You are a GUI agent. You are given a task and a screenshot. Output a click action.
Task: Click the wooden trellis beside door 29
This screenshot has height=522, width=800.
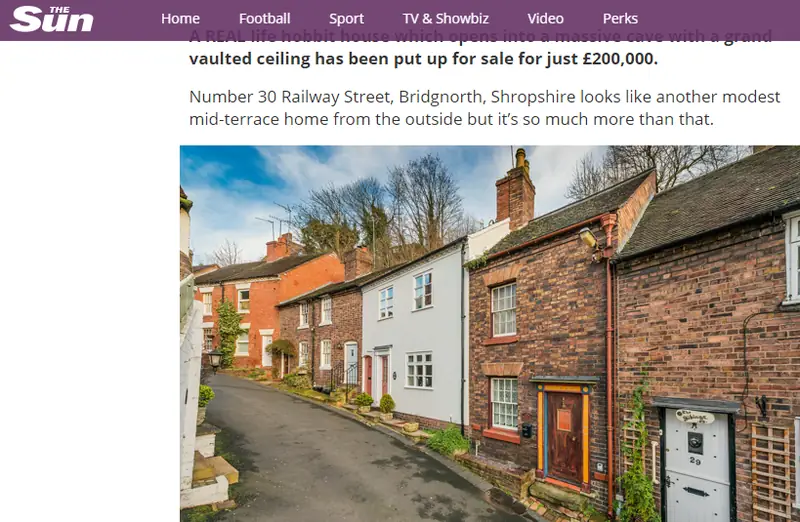(771, 472)
